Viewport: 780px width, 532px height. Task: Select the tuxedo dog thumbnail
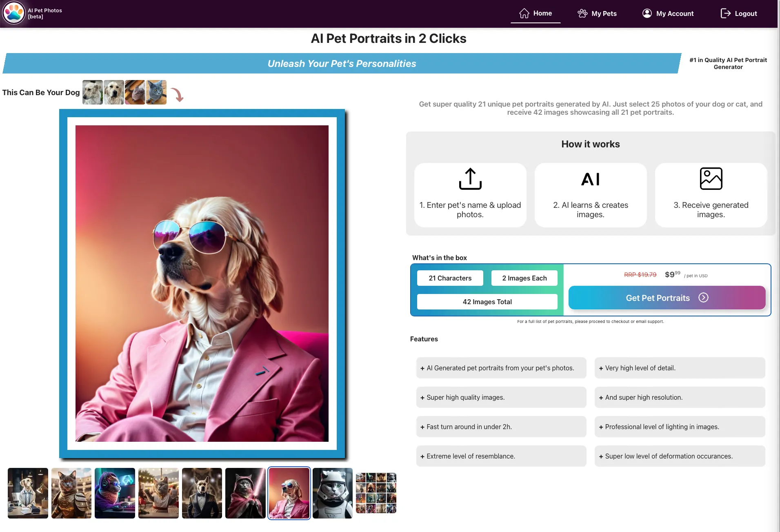[x=202, y=493]
